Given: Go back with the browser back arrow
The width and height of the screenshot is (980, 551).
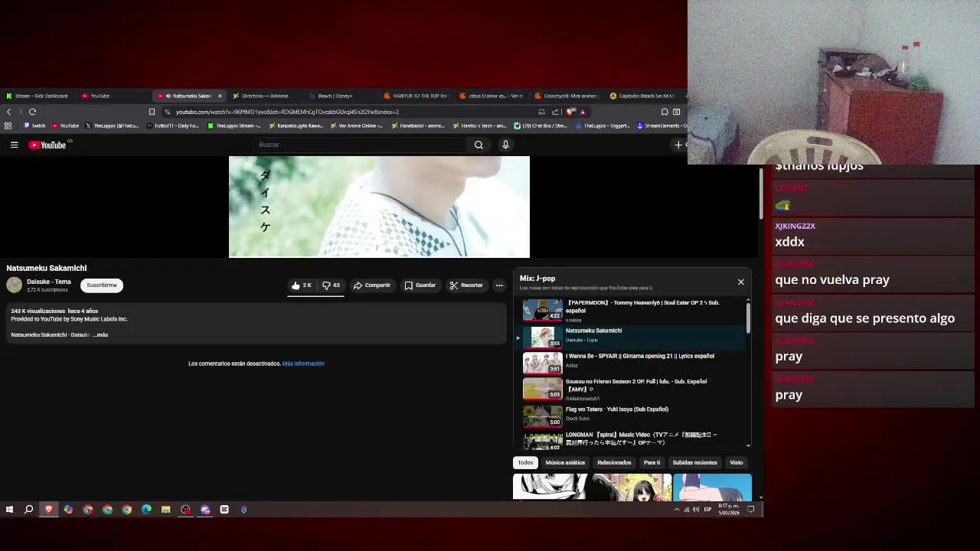Looking at the screenshot, I should (8, 112).
